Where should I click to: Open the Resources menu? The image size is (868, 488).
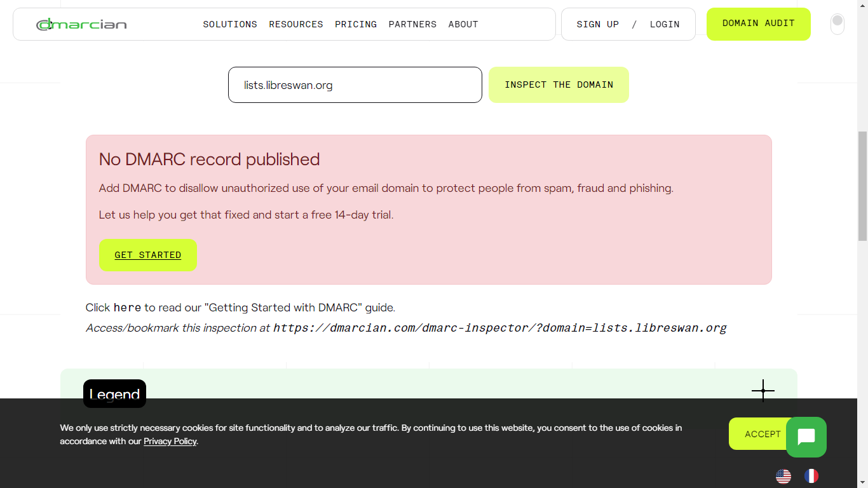(295, 24)
